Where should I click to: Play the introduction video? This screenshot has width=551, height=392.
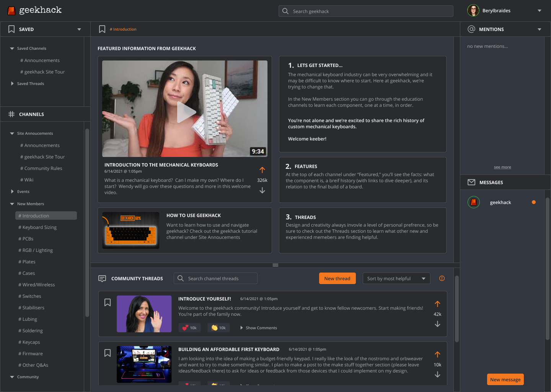186,112
